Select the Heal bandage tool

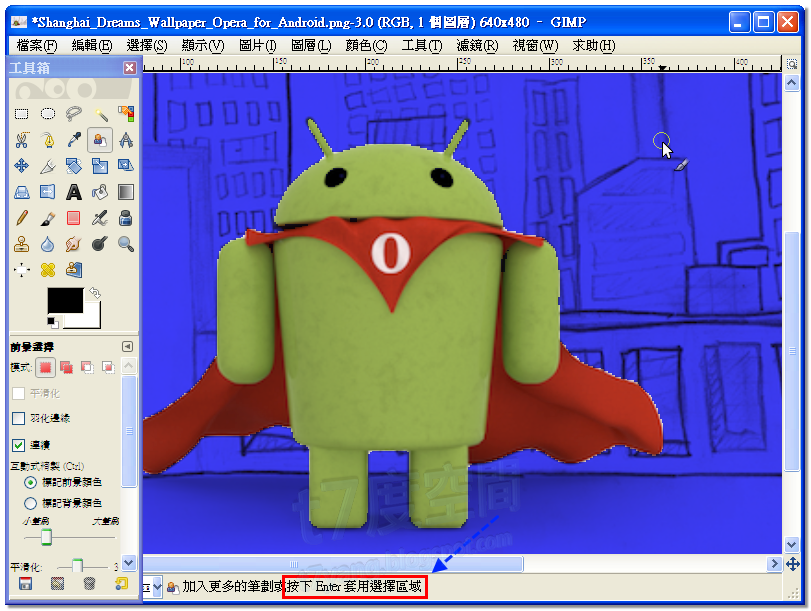point(48,270)
